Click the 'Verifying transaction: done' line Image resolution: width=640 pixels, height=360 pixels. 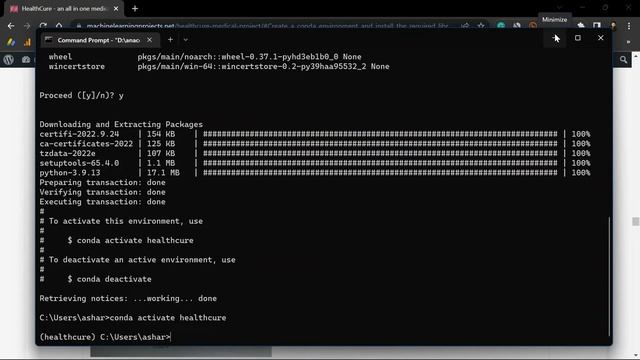pyautogui.click(x=102, y=192)
